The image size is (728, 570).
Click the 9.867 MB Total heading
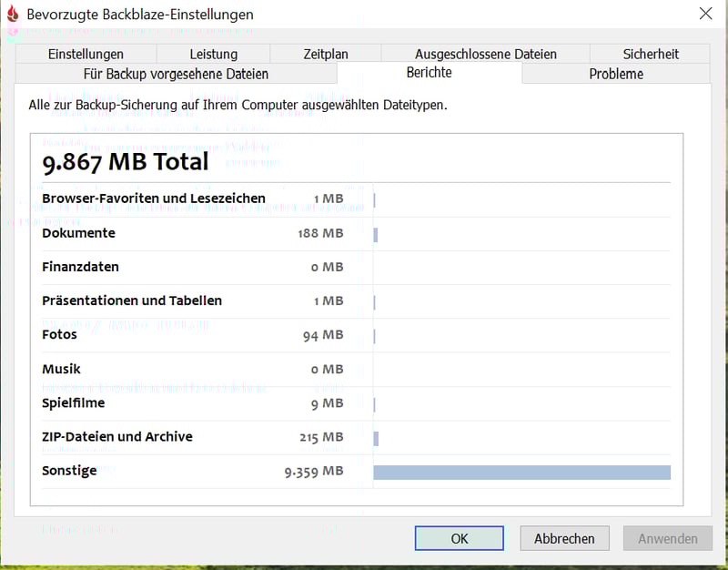pyautogui.click(x=126, y=162)
